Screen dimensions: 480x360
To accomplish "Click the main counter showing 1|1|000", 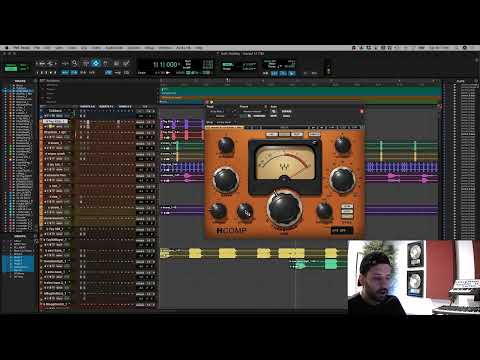I will [x=165, y=65].
